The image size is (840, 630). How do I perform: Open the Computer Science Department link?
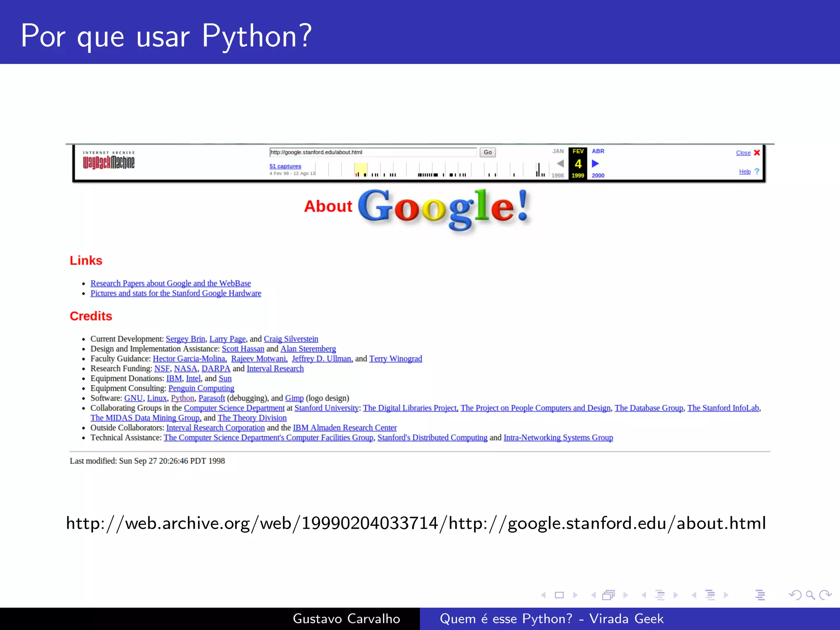[234, 408]
